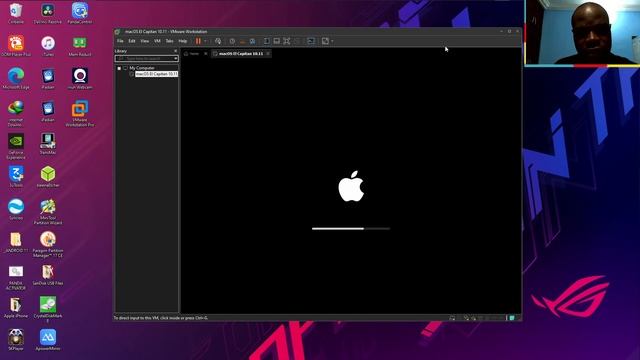This screenshot has height=360, width=640.
Task: Open the View menu in VMware
Action: tap(144, 41)
